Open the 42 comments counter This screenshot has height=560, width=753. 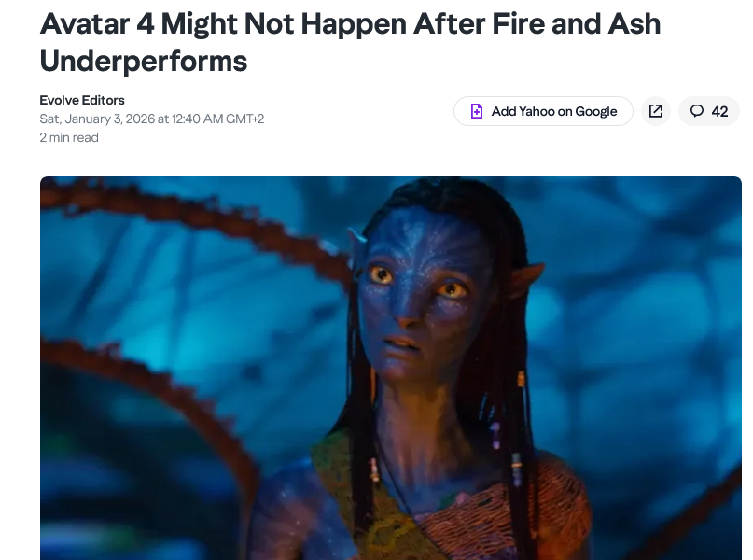tap(709, 111)
